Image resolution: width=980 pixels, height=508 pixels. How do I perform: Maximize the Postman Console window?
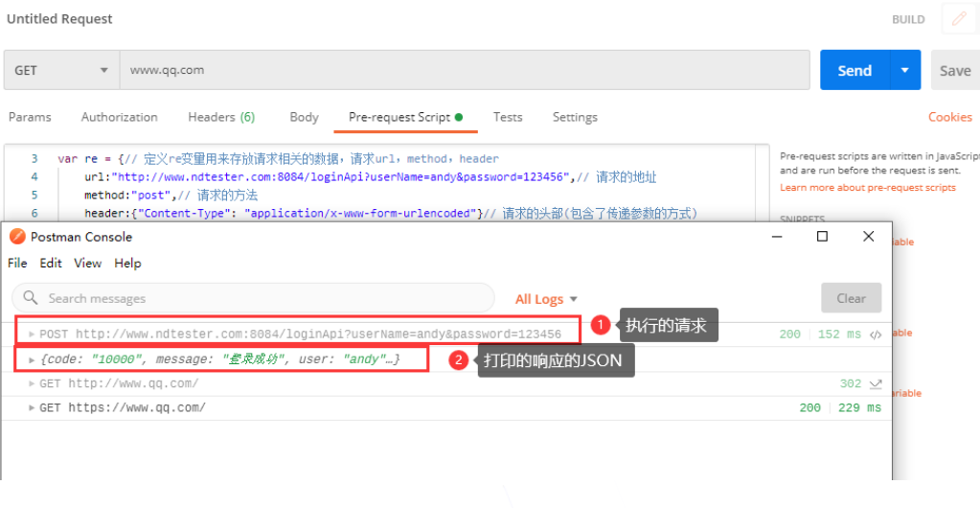point(823,237)
